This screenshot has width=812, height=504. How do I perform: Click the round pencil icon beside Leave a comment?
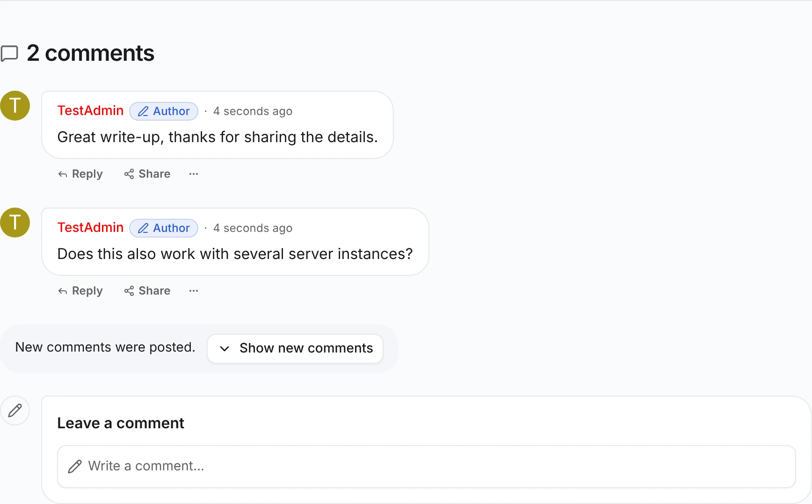click(x=15, y=410)
